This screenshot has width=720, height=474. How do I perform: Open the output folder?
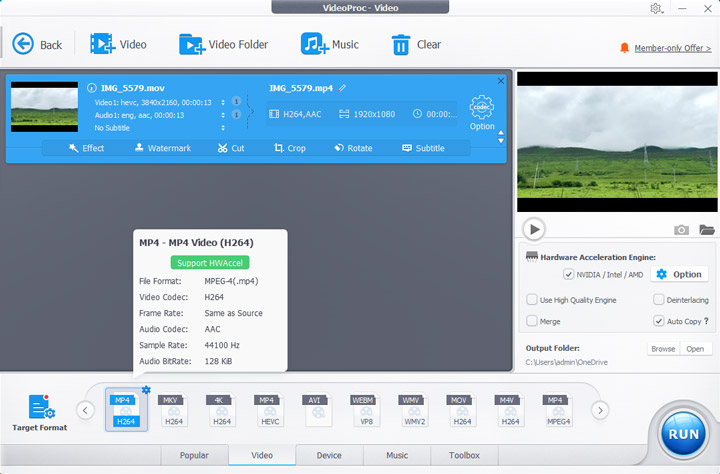[695, 349]
